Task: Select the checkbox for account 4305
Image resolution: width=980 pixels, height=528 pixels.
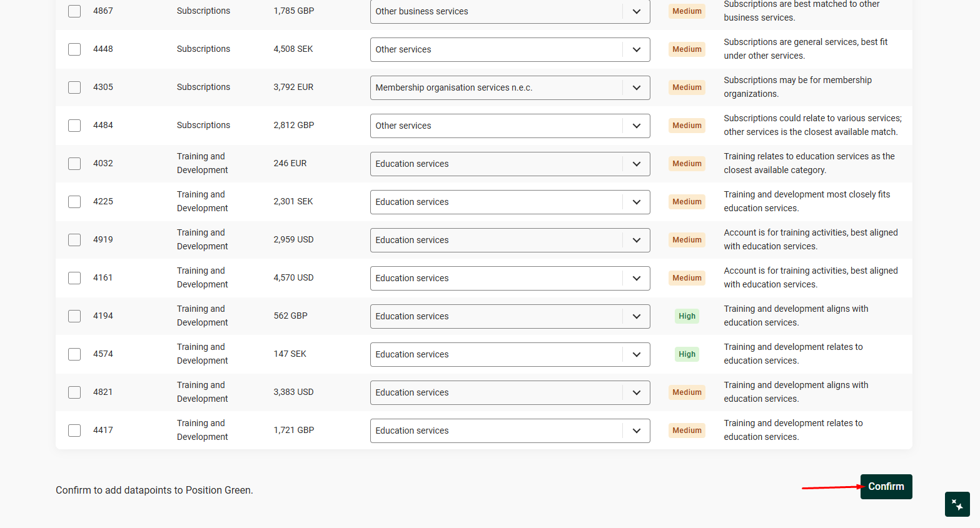Action: pyautogui.click(x=74, y=87)
